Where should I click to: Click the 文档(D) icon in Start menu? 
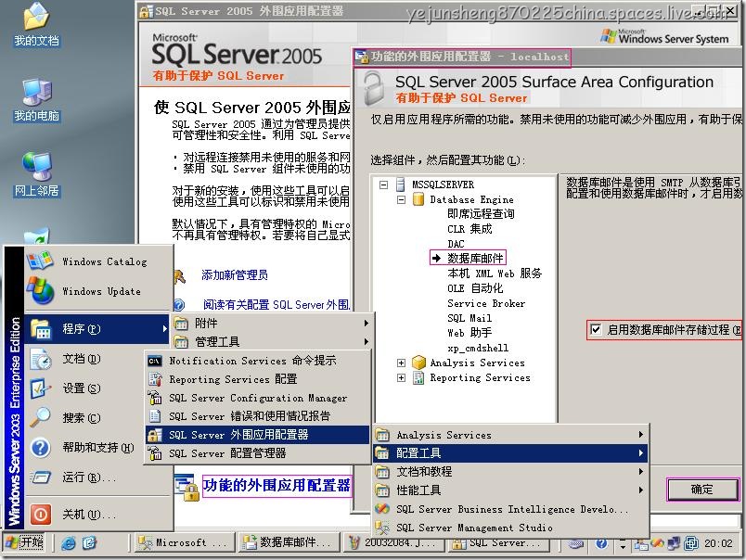41,359
